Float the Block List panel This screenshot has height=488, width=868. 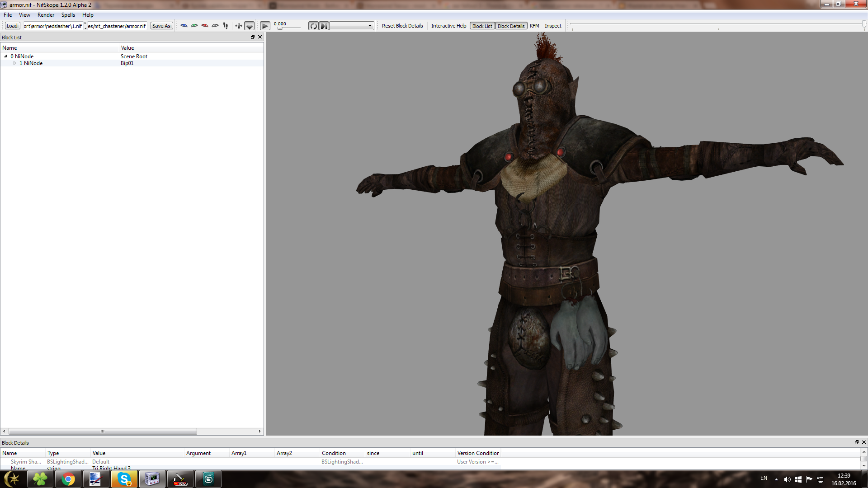(x=253, y=37)
